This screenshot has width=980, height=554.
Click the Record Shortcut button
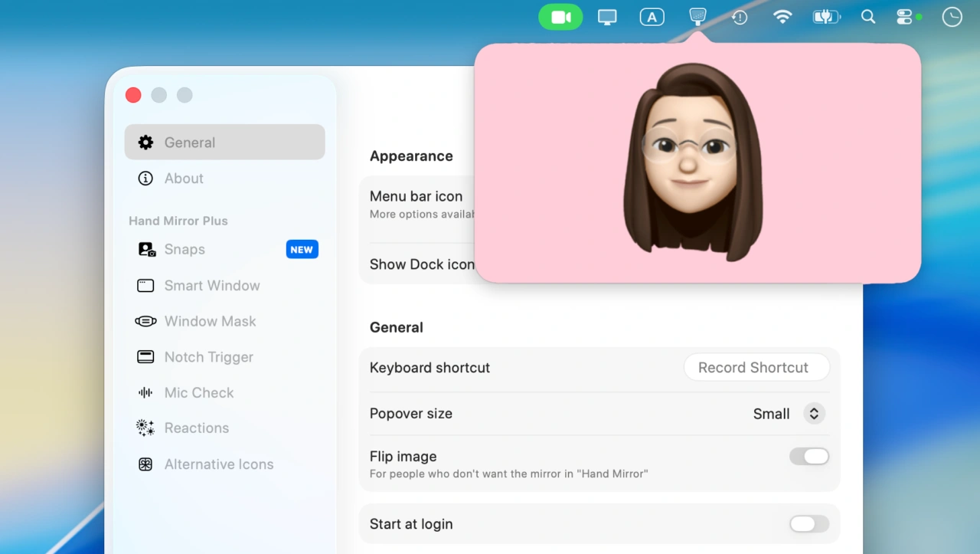pyautogui.click(x=756, y=368)
